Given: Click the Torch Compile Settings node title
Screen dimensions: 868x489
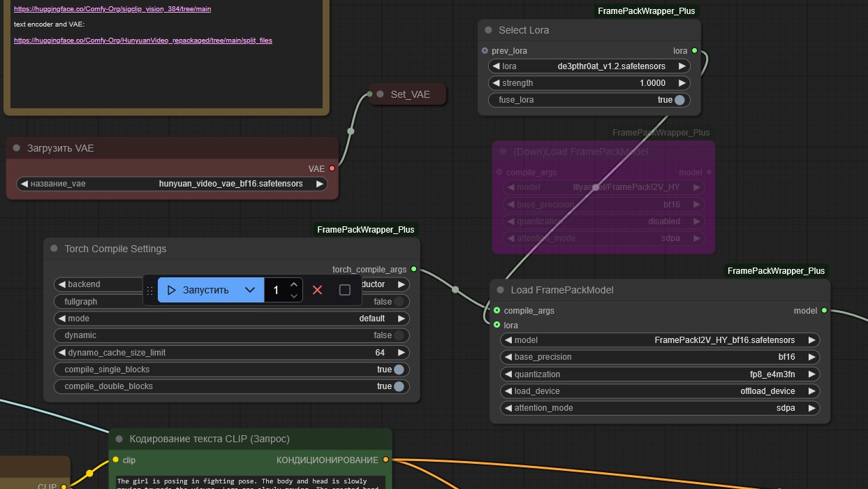Looking at the screenshot, I should coord(115,249).
